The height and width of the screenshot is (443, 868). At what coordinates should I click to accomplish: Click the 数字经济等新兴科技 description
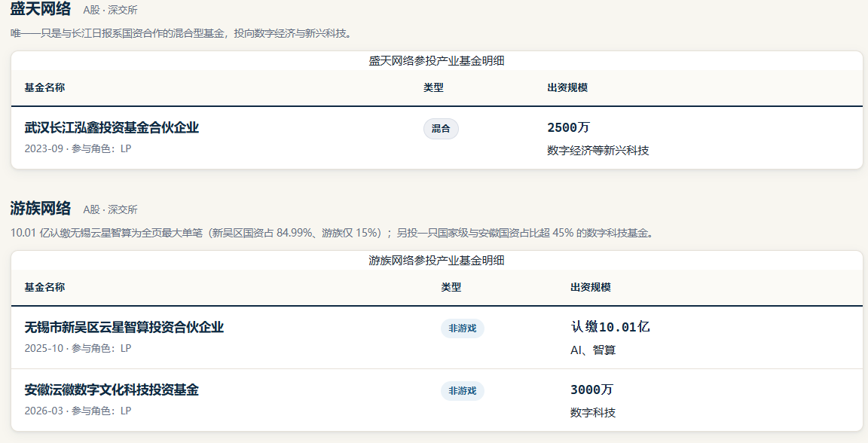point(598,151)
